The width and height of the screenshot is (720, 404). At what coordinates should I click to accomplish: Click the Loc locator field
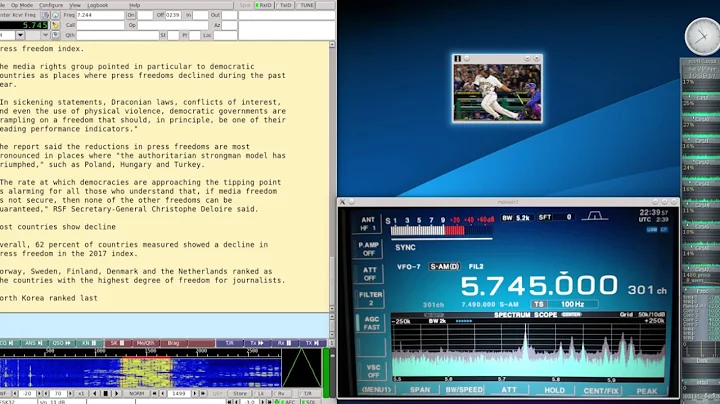coord(225,35)
